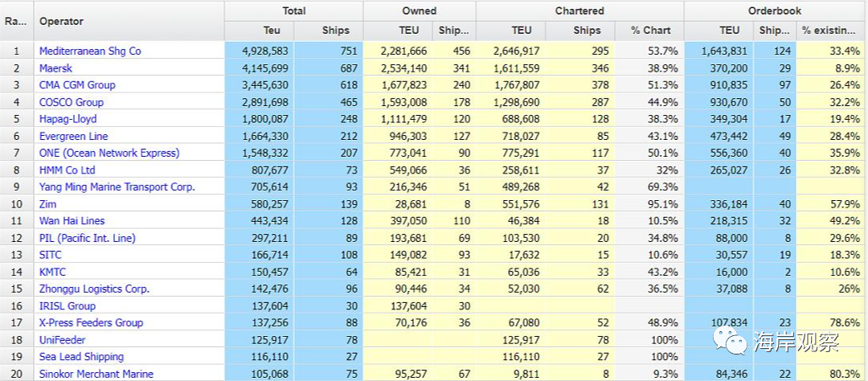868x381 pixels.
Task: Open the Evergreen Line operator link
Action: [x=73, y=136]
